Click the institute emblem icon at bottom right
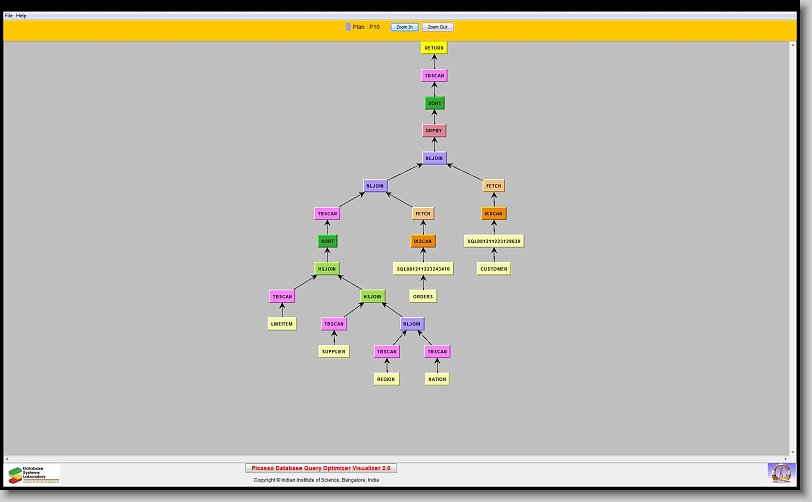Image resolution: width=812 pixels, height=502 pixels. coord(779,472)
